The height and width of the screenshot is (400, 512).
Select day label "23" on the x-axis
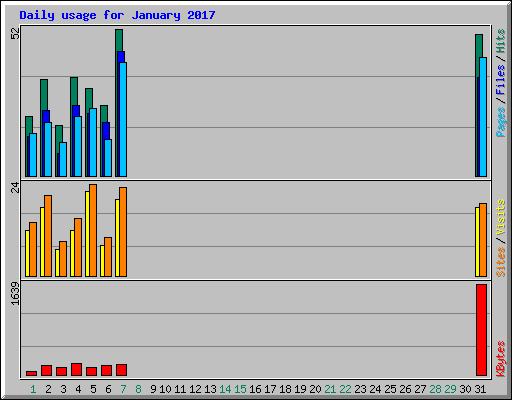click(x=360, y=389)
